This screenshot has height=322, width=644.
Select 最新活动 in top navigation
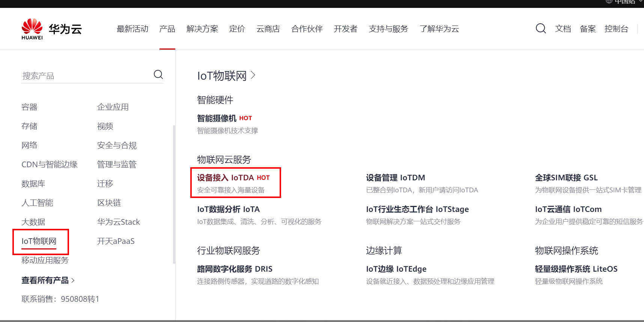click(132, 29)
